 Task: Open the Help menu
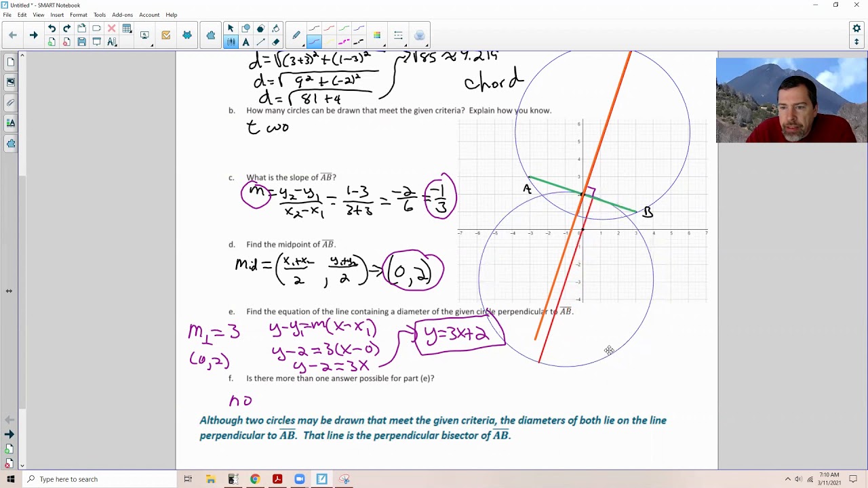click(x=172, y=15)
